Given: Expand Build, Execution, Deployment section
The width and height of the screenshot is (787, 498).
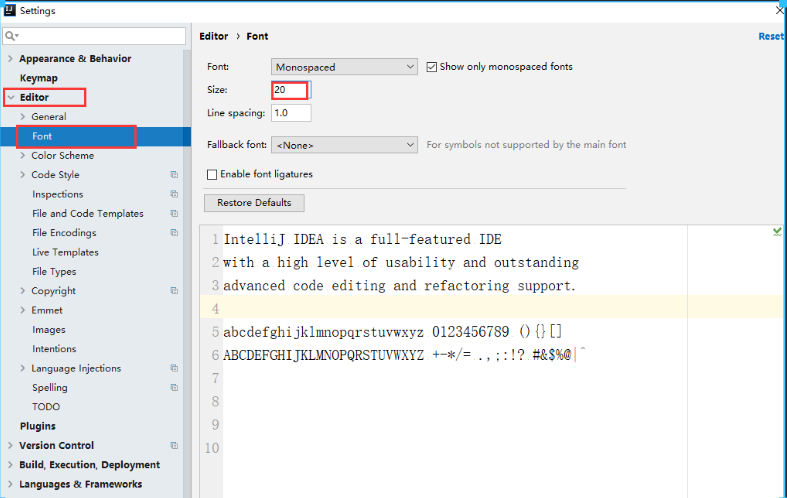Looking at the screenshot, I should pos(10,465).
